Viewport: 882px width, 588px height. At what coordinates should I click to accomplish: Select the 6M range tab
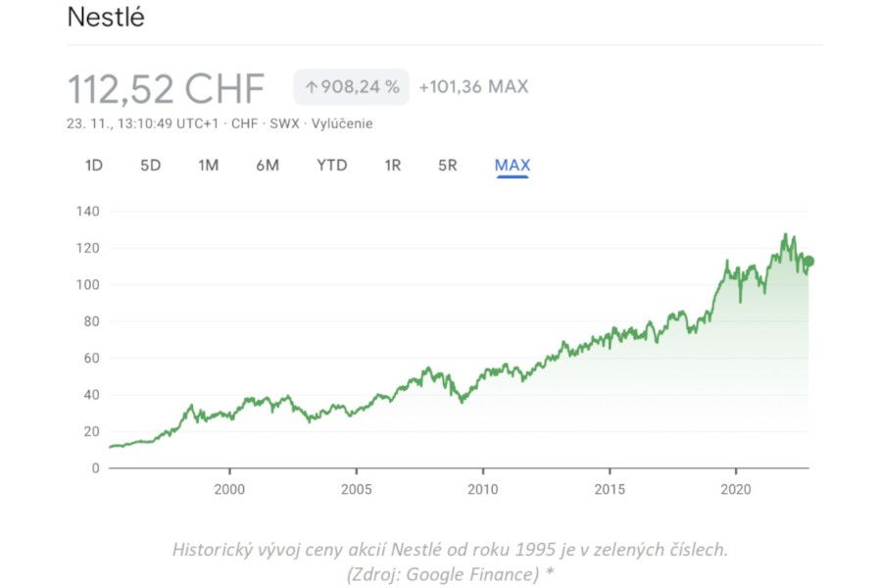pyautogui.click(x=268, y=166)
